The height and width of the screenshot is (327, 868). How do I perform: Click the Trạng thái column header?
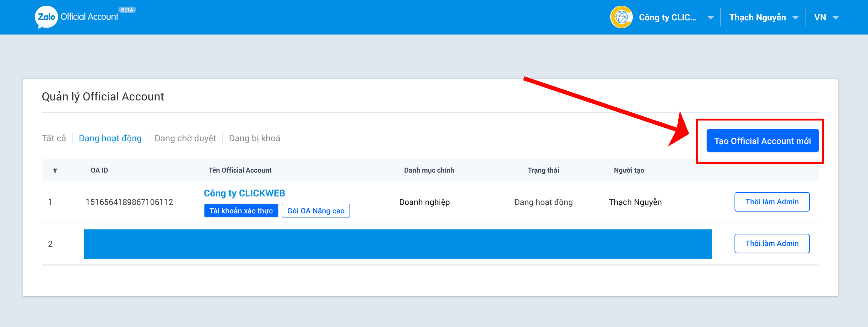(543, 170)
